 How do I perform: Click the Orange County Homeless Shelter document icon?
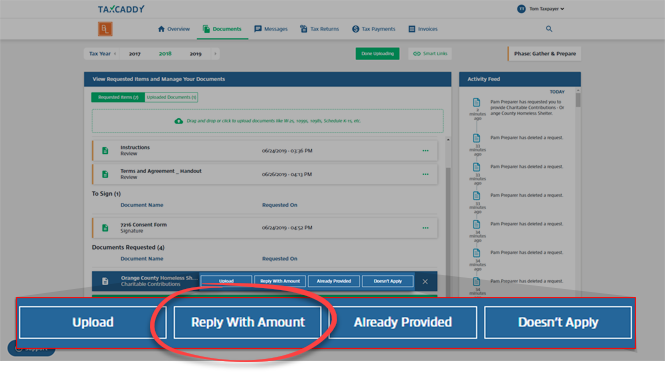pyautogui.click(x=105, y=281)
